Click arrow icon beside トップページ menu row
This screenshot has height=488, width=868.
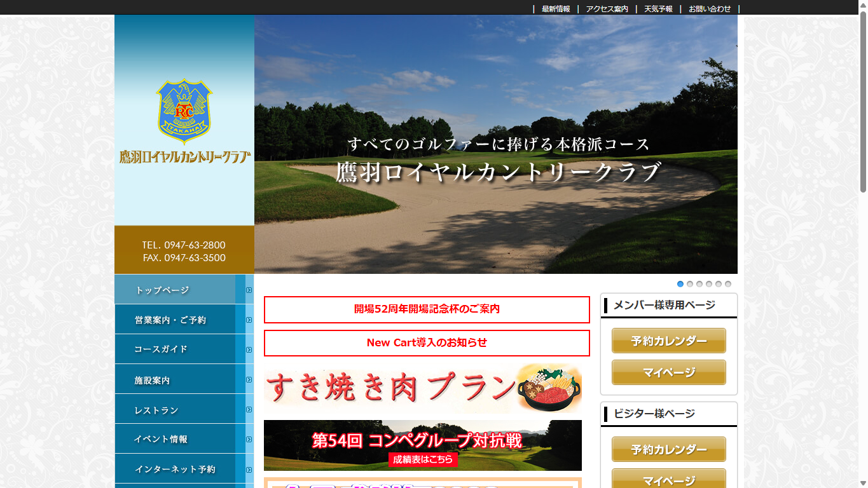tap(249, 290)
